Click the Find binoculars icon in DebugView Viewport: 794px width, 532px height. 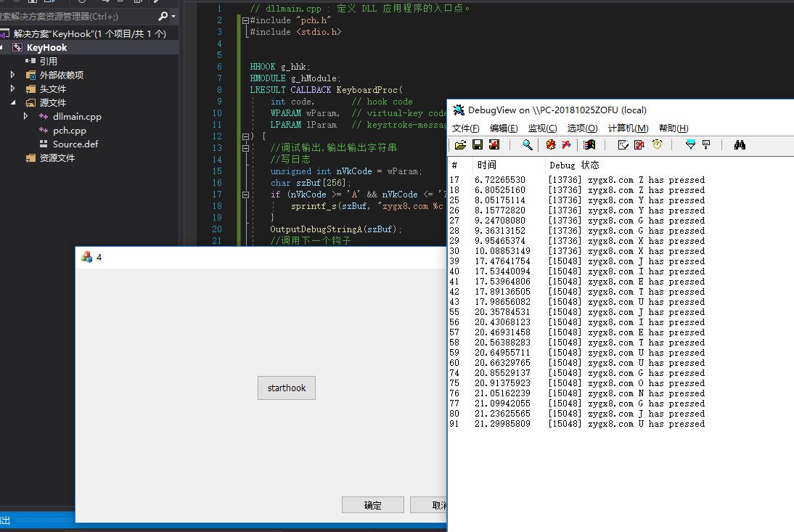click(x=740, y=144)
